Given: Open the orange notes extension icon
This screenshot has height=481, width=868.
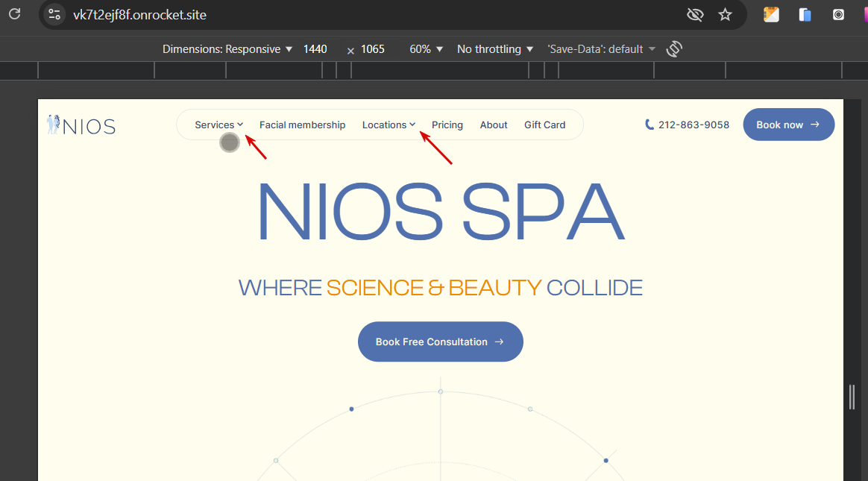Looking at the screenshot, I should [771, 15].
